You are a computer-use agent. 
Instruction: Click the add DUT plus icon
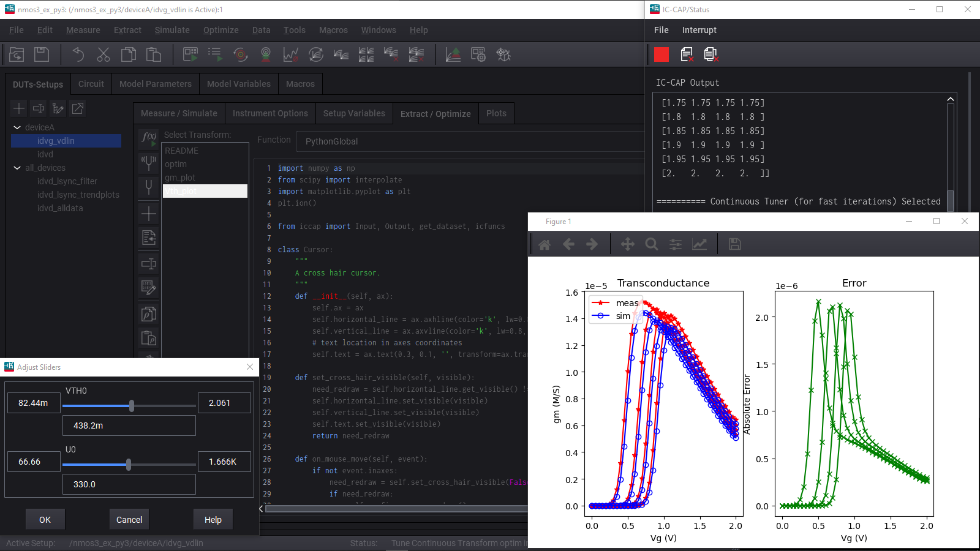click(19, 108)
